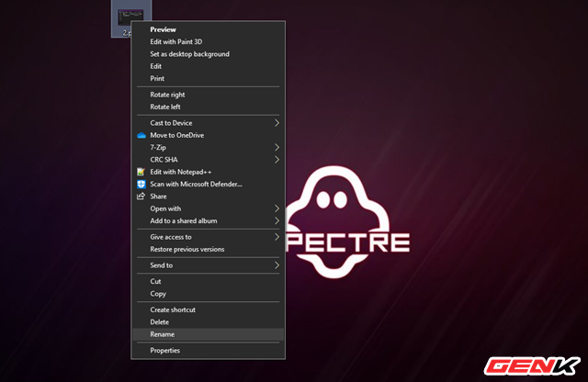Choose Edit with Notepad++
The height and width of the screenshot is (382, 588).
coord(209,172)
